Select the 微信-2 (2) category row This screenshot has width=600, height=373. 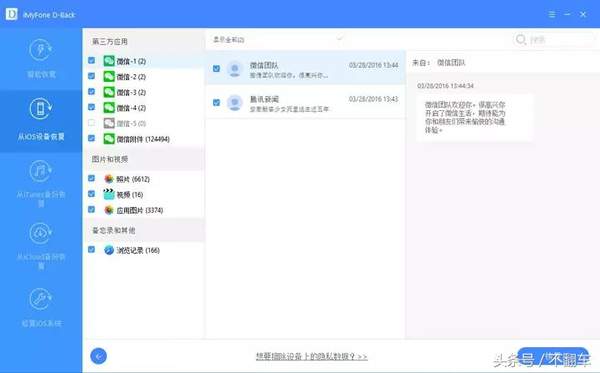click(x=143, y=77)
